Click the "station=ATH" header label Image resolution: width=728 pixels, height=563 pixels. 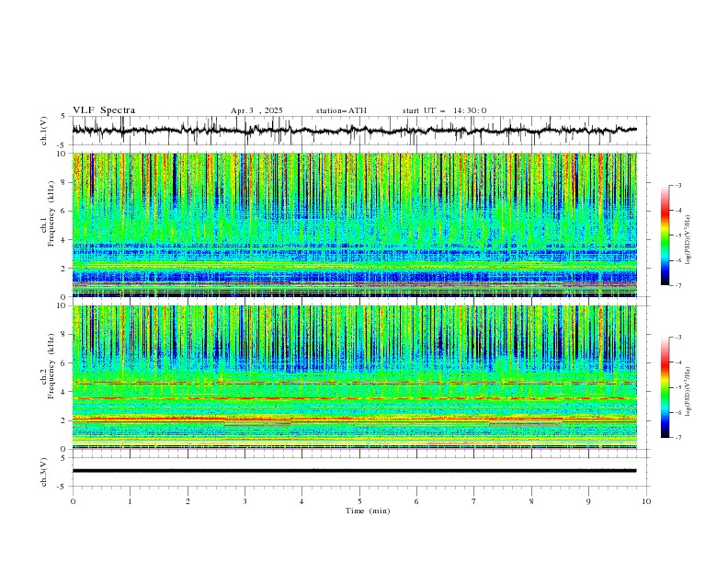pyautogui.click(x=341, y=110)
